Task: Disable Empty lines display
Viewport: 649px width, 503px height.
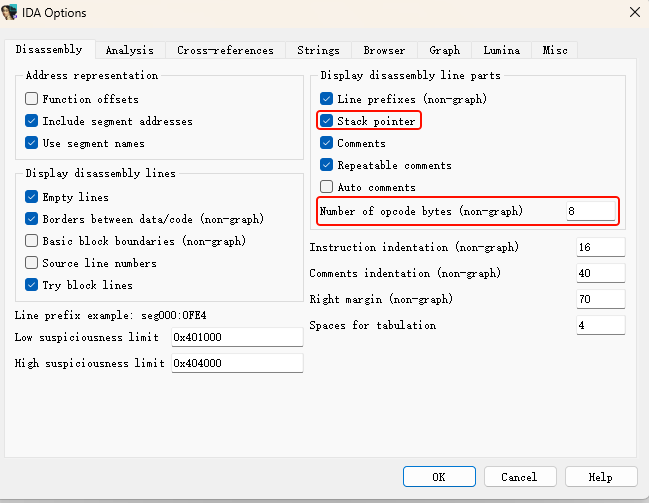Action: pyautogui.click(x=31, y=197)
